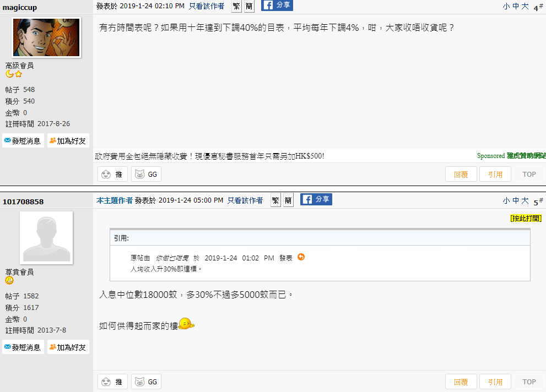The width and height of the screenshot is (546, 392).
Task: Share magiccup's post on Facebook
Action: click(x=277, y=5)
